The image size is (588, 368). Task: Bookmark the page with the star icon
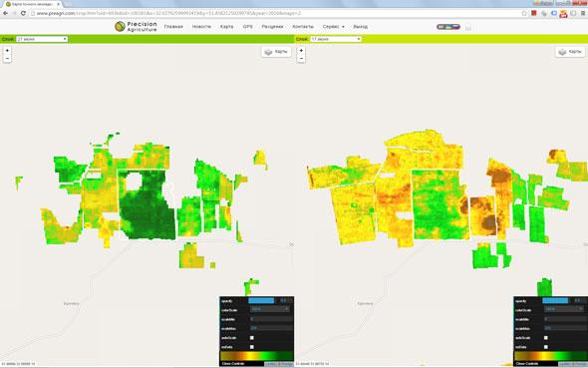524,13
